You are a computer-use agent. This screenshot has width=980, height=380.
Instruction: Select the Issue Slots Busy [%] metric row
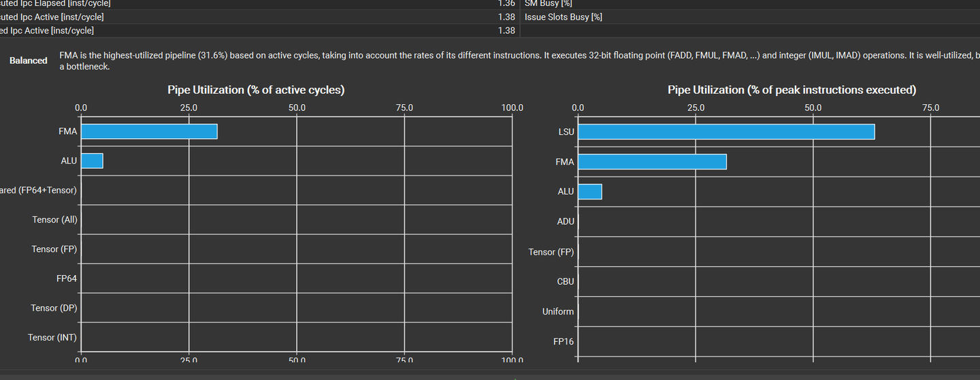tap(563, 17)
